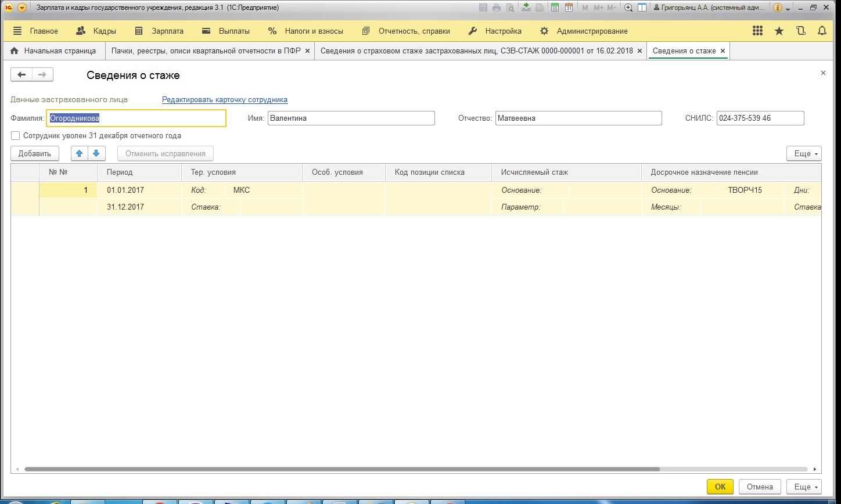Click the zoom magnifier icon
This screenshot has width=841, height=504.
click(x=628, y=8)
